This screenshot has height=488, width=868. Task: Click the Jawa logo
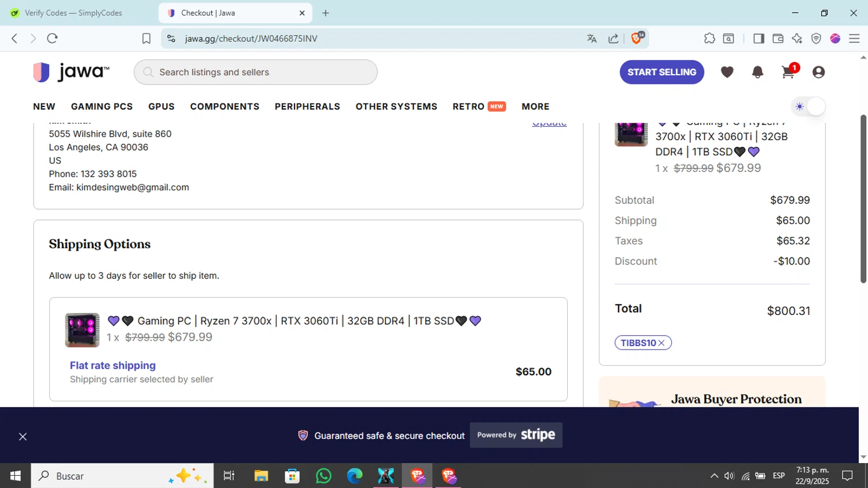point(71,72)
